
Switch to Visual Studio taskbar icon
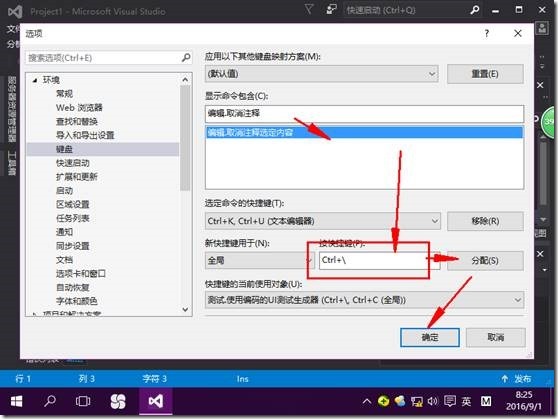point(156,401)
